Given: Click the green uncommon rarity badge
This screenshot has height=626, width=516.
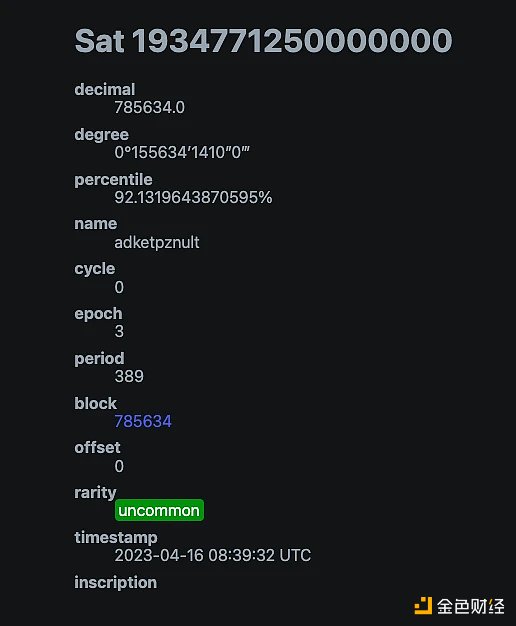Looking at the screenshot, I should (159, 510).
